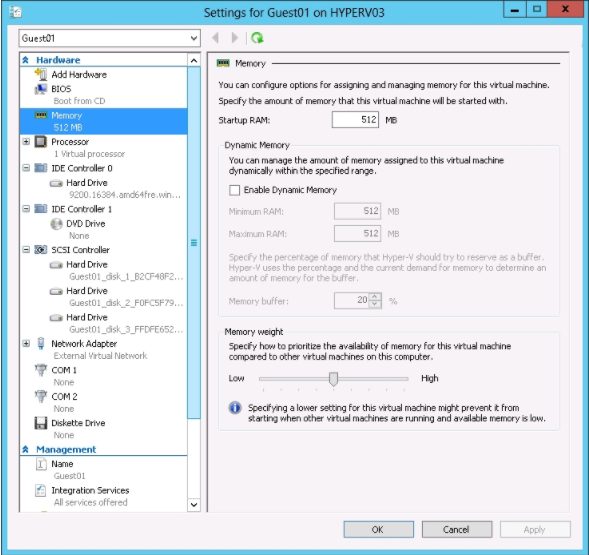
Task: Click the Memory buffer value field
Action: click(352, 301)
